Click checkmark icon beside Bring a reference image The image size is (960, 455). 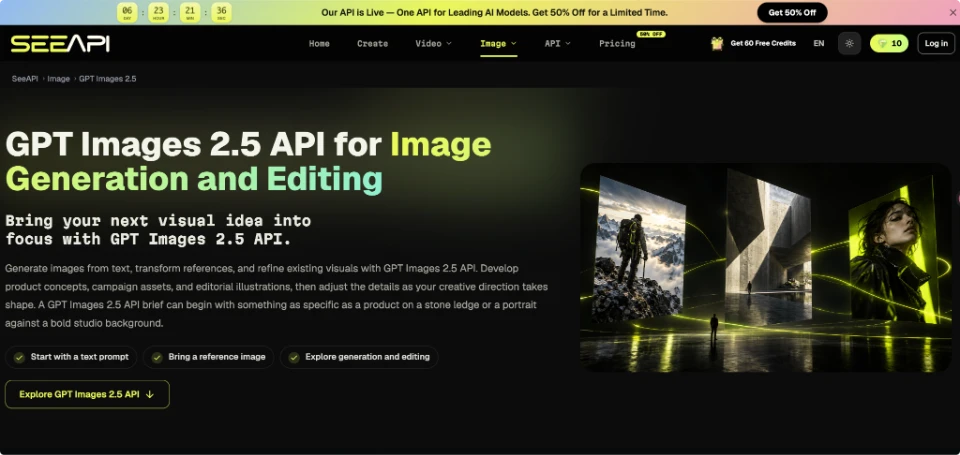click(x=157, y=357)
